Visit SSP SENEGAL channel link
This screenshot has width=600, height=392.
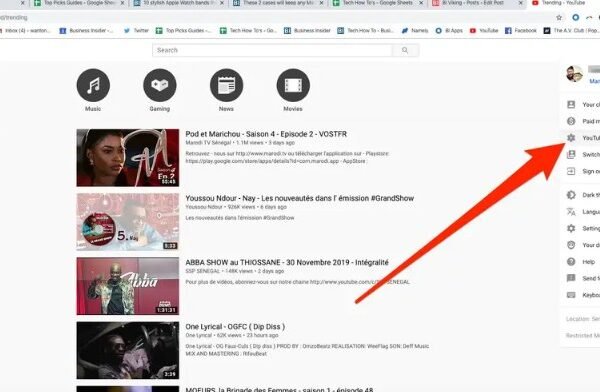point(202,271)
